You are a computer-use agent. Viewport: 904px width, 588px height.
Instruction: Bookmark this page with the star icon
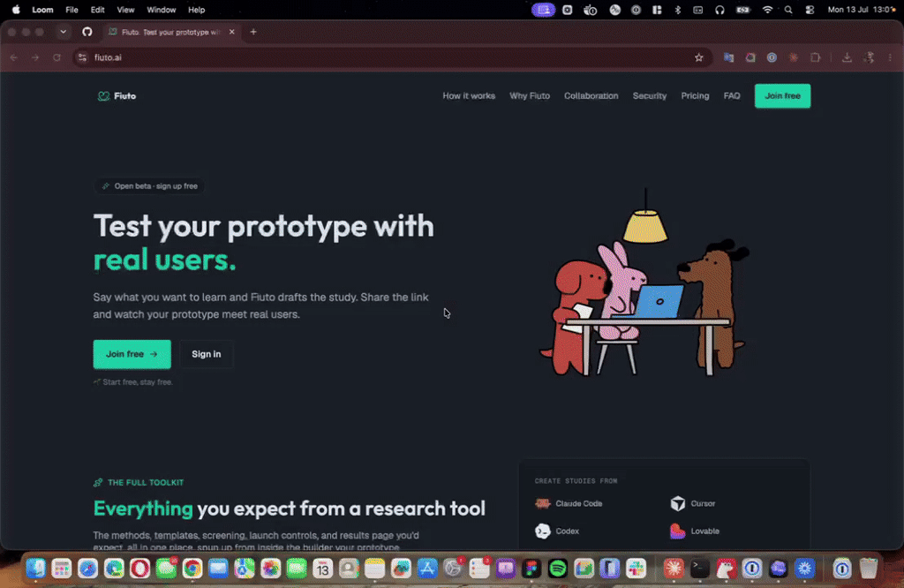pos(699,57)
